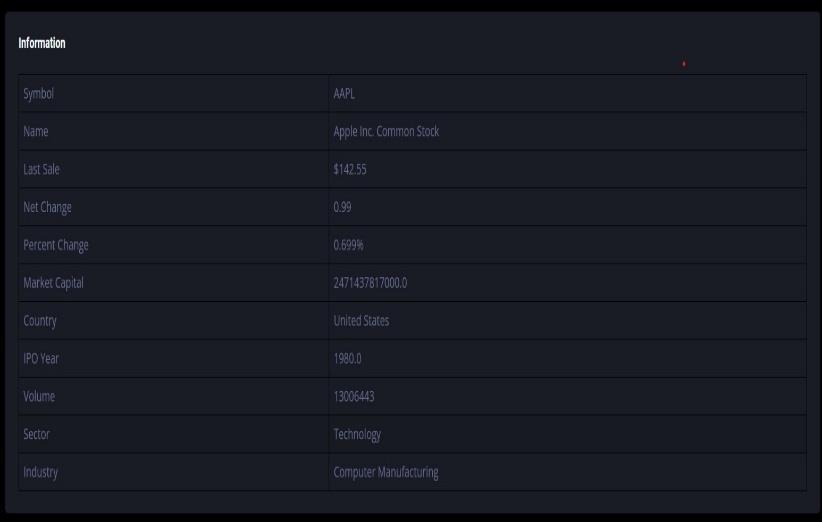Click the Volume row label

pos(39,396)
